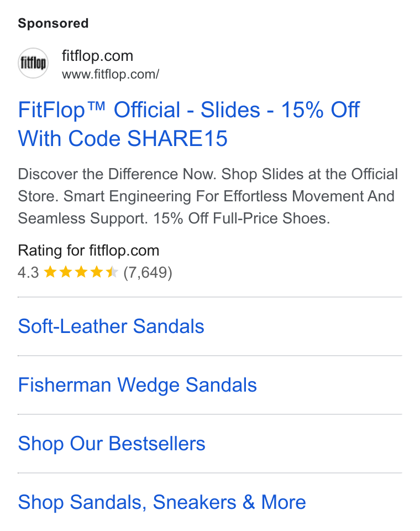Click the round FitFlop logo icon
Viewport: 420px width, 531px height.
(x=33, y=63)
